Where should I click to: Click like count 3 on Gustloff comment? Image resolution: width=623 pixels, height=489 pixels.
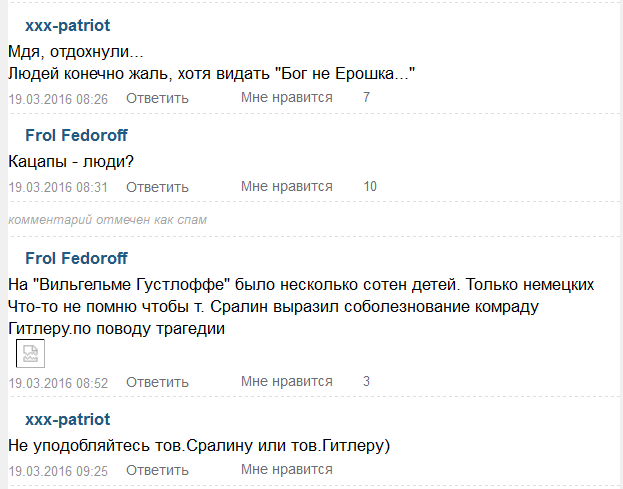tap(367, 381)
